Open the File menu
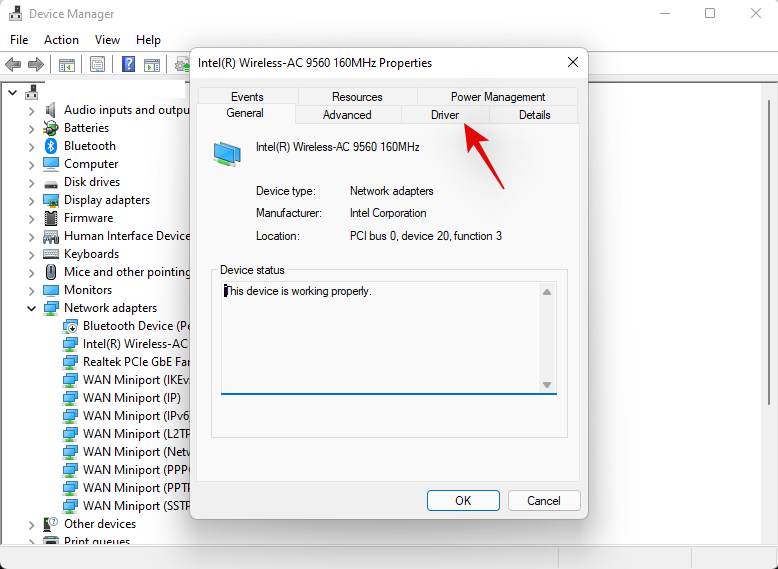 point(19,40)
